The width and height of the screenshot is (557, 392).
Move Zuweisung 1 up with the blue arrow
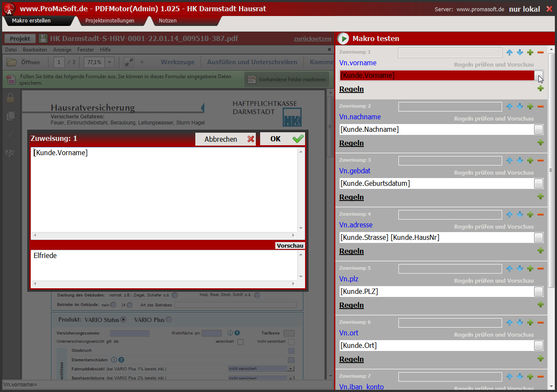tap(509, 52)
